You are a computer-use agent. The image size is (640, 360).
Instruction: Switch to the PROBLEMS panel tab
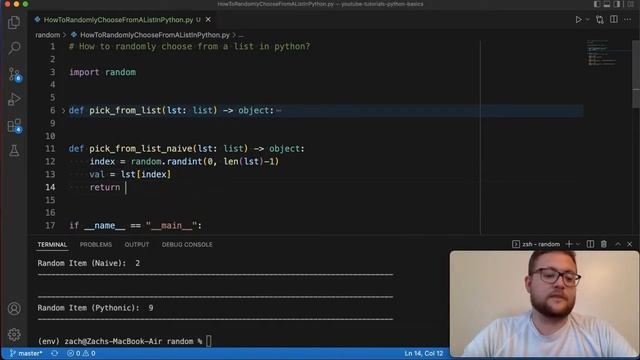(96, 244)
